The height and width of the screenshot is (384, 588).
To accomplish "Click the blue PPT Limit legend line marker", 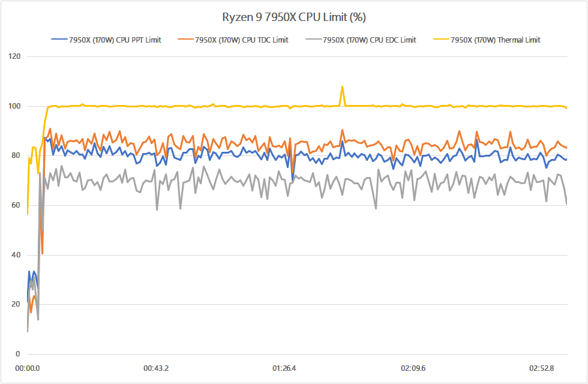I will 59,40.
